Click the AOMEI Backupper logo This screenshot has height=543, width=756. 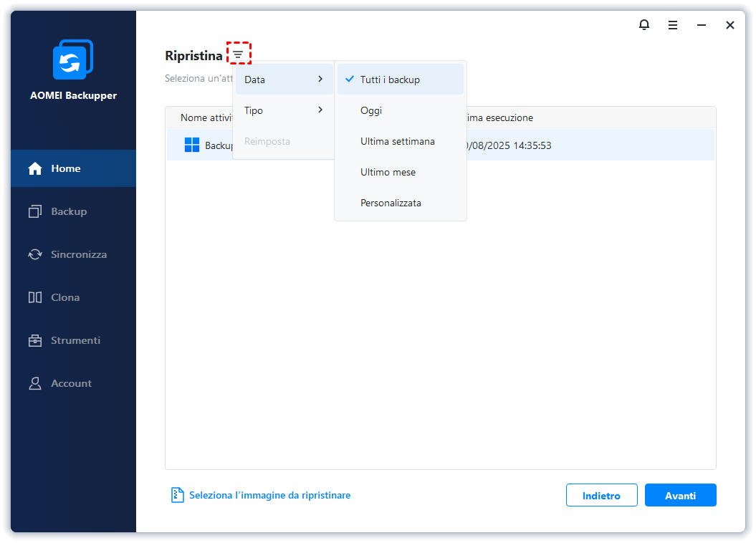point(73,59)
